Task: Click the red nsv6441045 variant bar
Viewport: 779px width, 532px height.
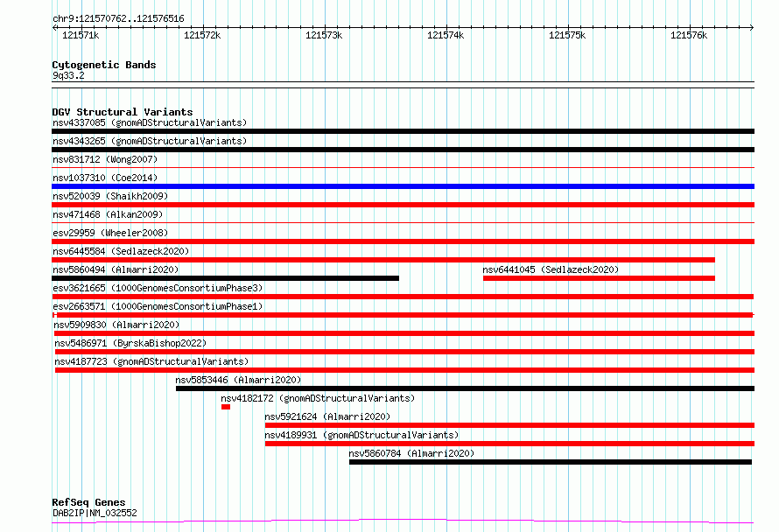Action: [x=599, y=278]
